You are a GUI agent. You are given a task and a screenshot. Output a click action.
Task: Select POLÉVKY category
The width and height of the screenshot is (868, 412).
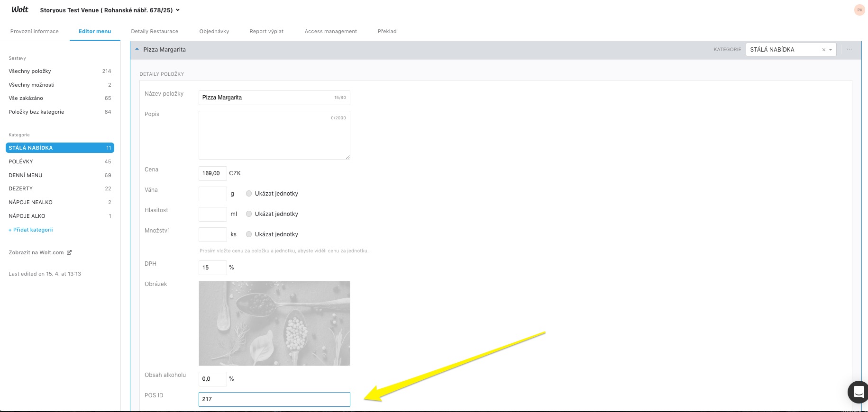coord(60,161)
